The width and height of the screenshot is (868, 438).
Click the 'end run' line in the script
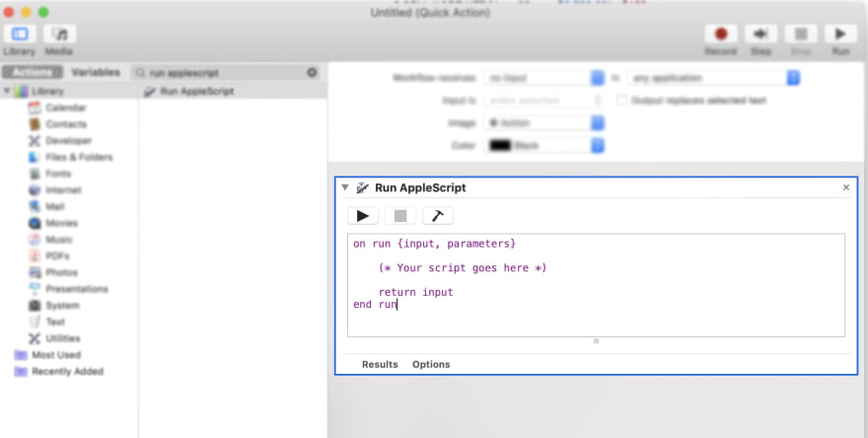click(x=376, y=305)
